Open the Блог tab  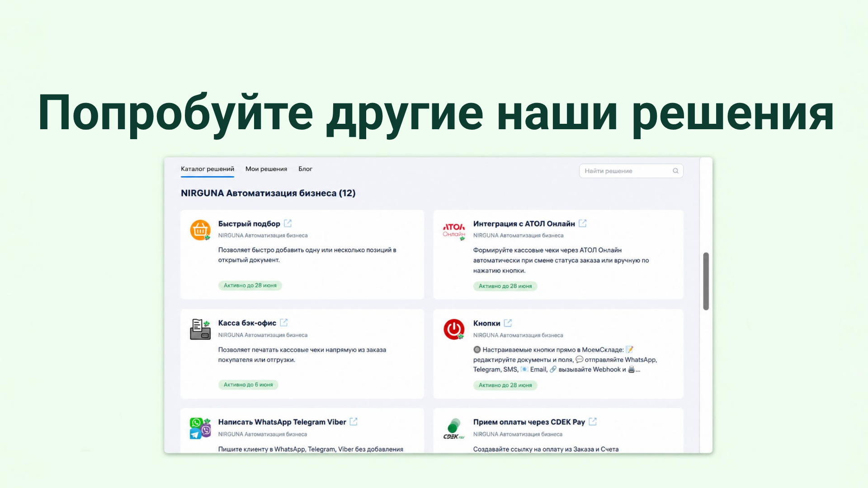305,169
